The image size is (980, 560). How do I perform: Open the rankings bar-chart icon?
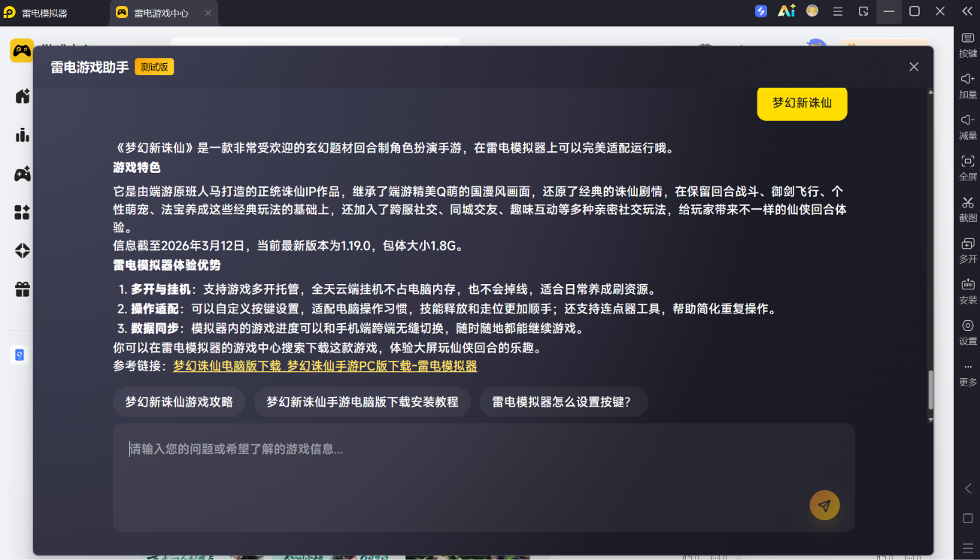point(23,135)
